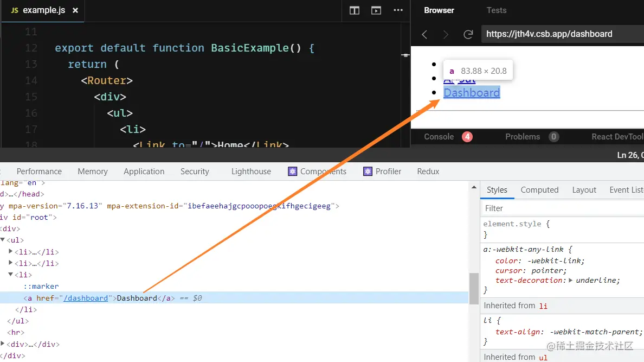Expand the first collapsed li node
644x362 pixels.
(11, 251)
